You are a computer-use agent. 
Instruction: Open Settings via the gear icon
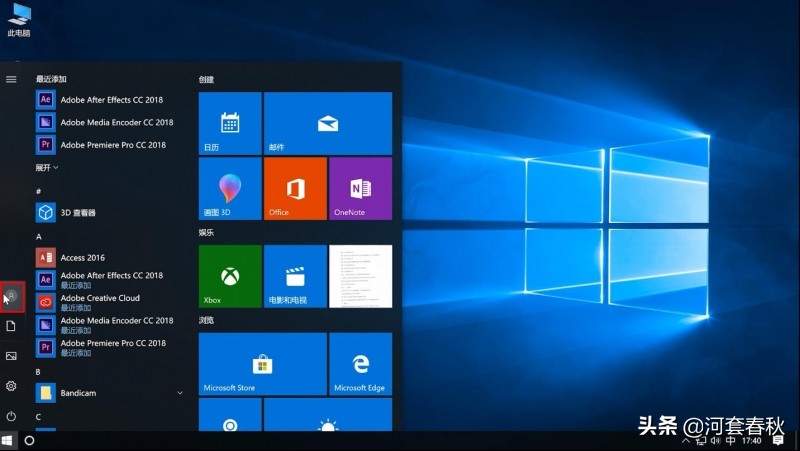(x=12, y=386)
